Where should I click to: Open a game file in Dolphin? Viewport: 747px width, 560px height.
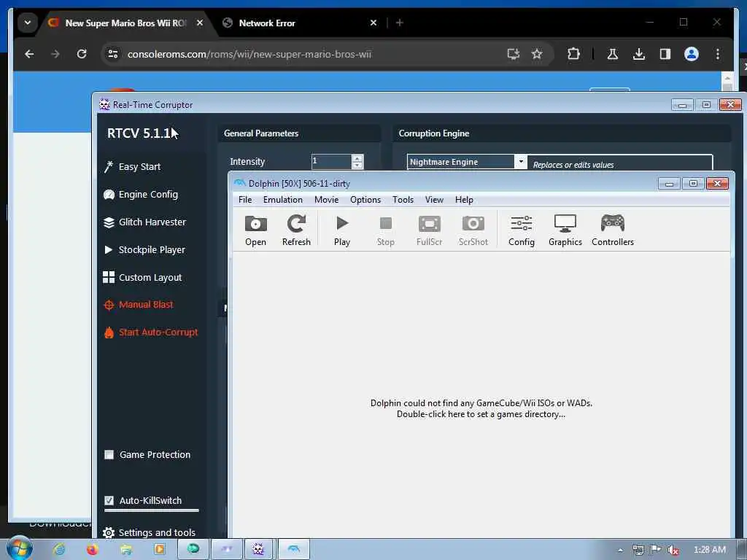pos(255,230)
